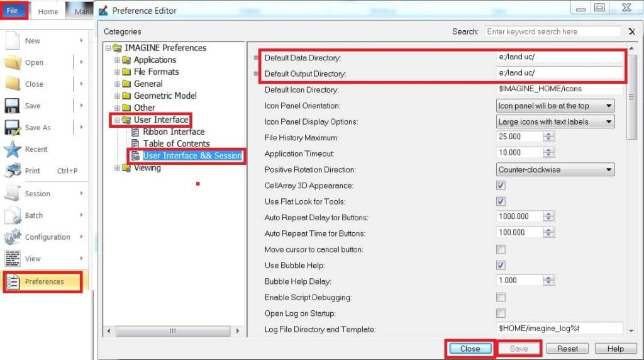Click the Help button

615,349
